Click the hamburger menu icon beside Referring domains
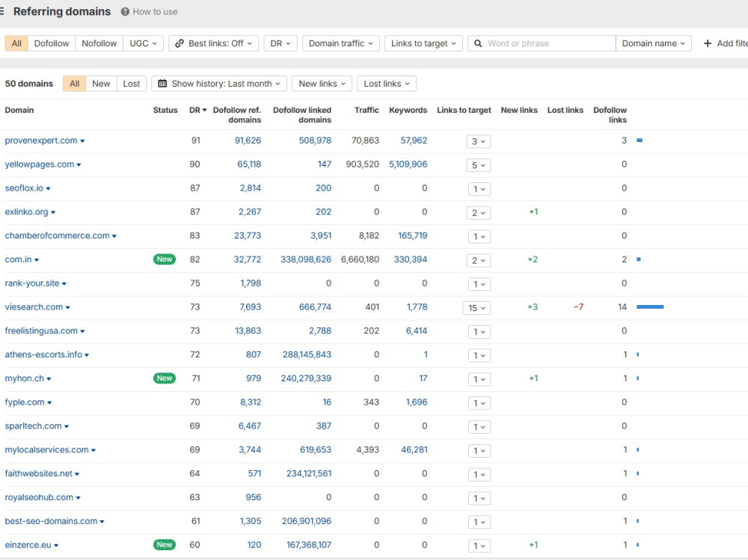 click(1, 11)
